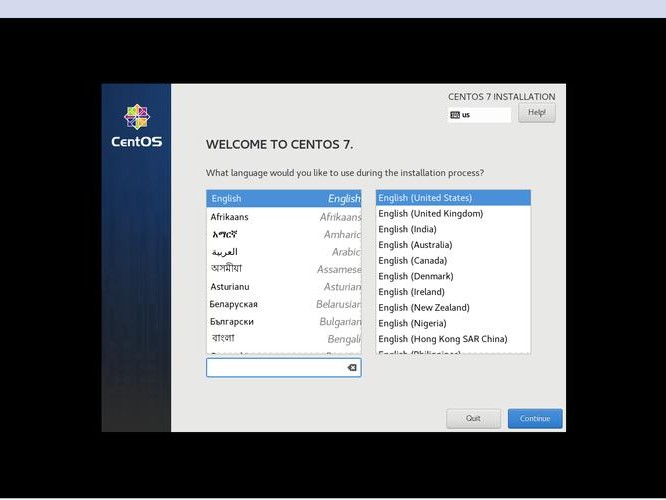Open the Help! button
This screenshot has height=500, width=666.
(536, 113)
